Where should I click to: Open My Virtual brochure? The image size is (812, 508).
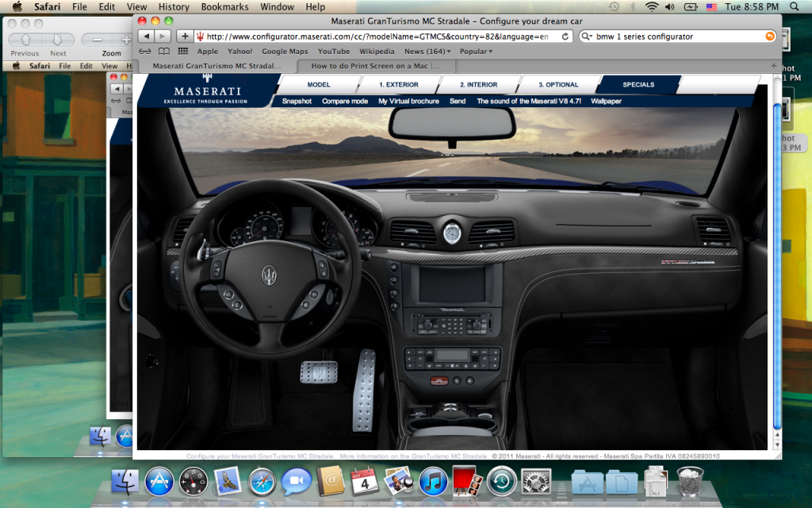tap(408, 101)
